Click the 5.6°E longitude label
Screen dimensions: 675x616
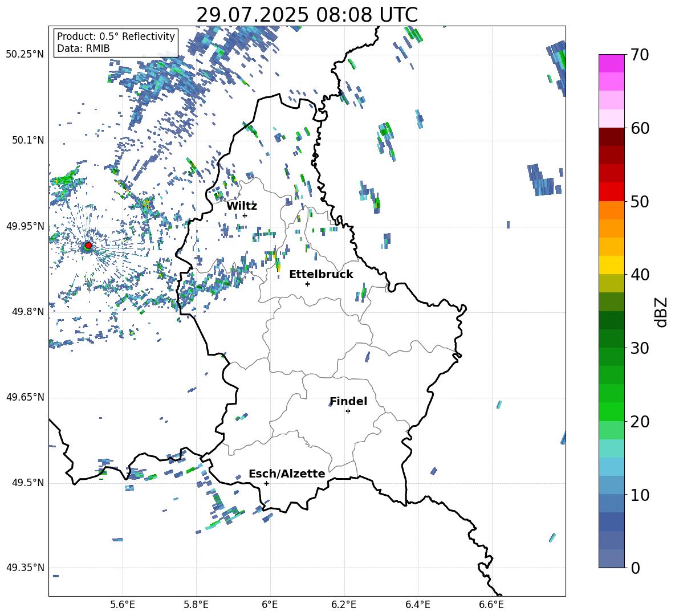click(123, 605)
